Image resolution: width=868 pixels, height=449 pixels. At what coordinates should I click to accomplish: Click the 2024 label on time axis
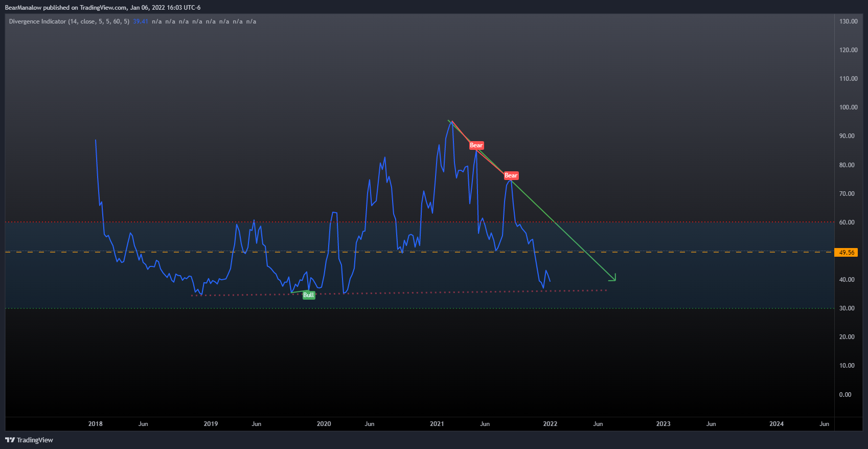point(776,424)
